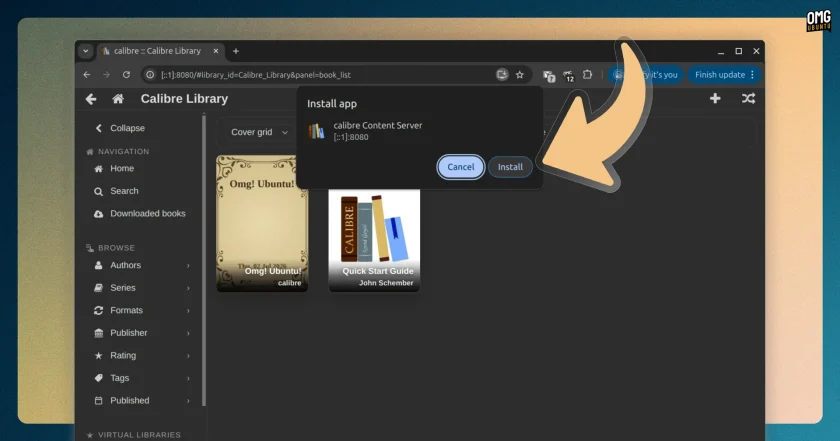Add a book with plus icon
This screenshot has height=441, width=840.
coord(715,99)
